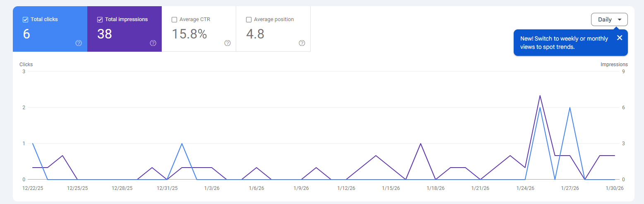644x204 pixels.
Task: Click the 1/24/26 date label
Action: [x=525, y=188]
